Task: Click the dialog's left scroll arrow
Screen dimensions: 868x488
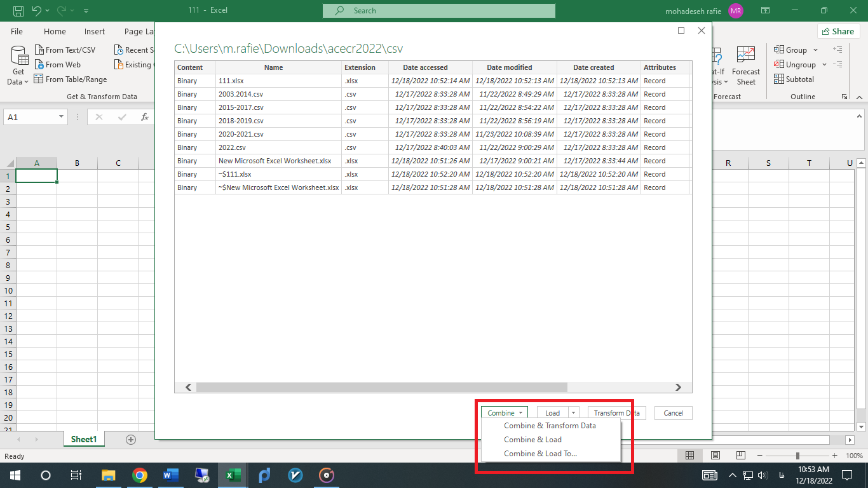Action: (x=188, y=387)
